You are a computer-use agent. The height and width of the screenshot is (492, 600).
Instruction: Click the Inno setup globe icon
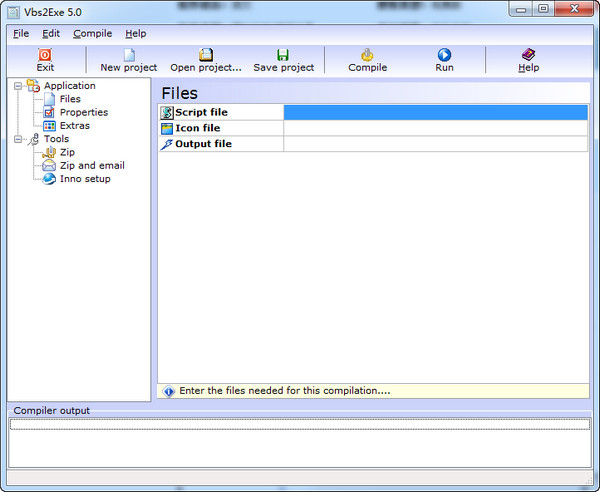pos(49,179)
